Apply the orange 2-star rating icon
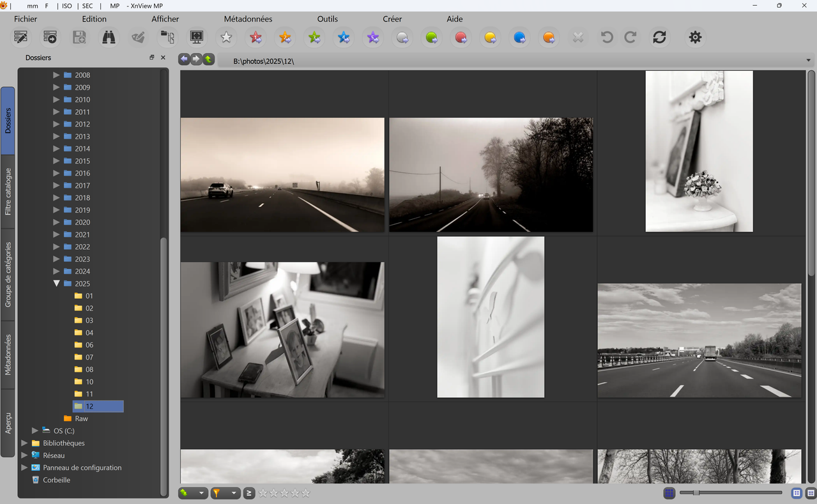The width and height of the screenshot is (817, 504). coord(285,38)
